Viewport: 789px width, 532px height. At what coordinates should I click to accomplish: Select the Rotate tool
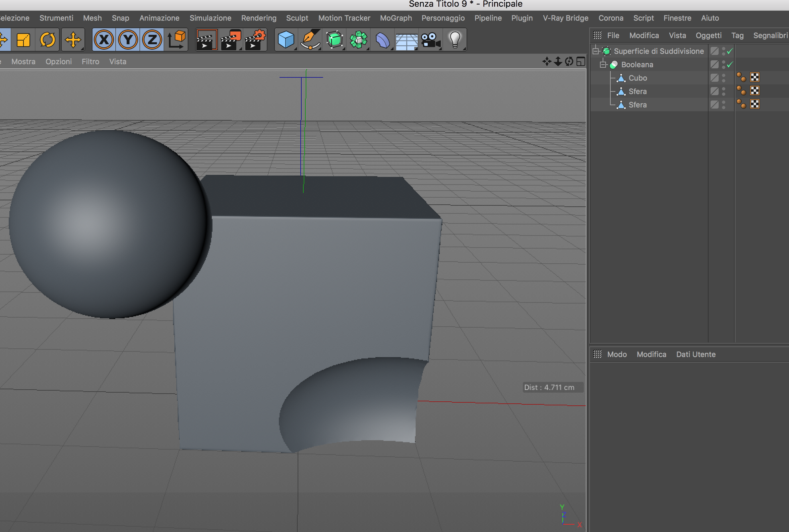[x=48, y=40]
